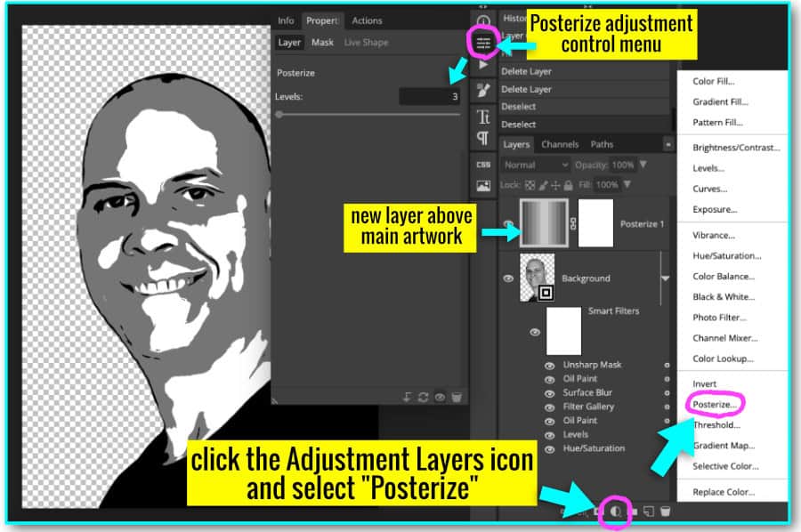Open the Opacity slider dropdown arrow
This screenshot has width=801, height=532.
click(x=643, y=165)
